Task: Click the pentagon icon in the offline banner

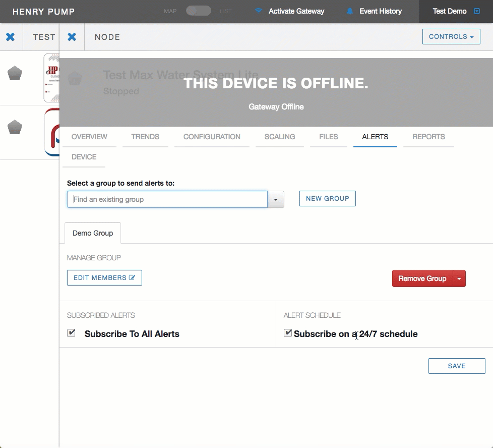Action: 75,79
